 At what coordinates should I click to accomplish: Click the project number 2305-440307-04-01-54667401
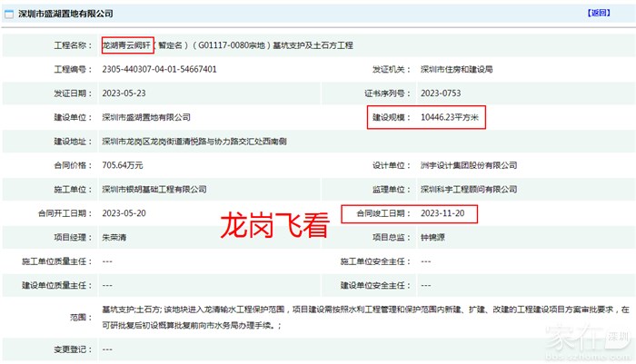159,69
